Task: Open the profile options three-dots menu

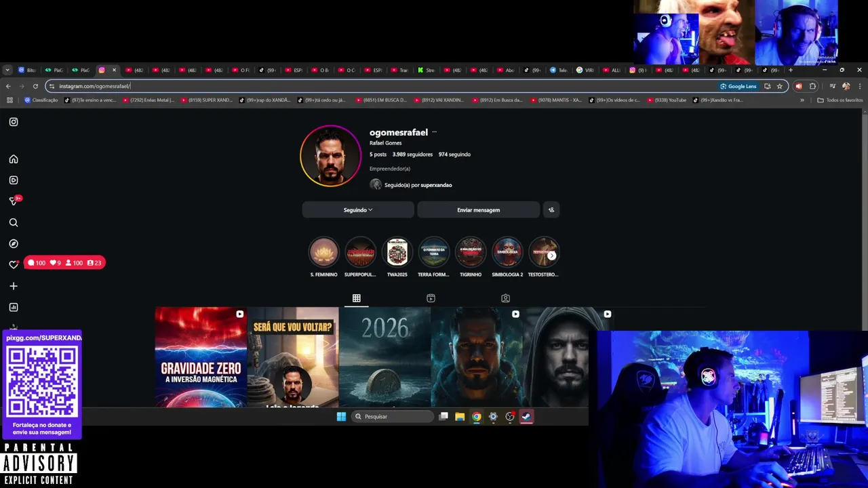Action: tap(435, 132)
